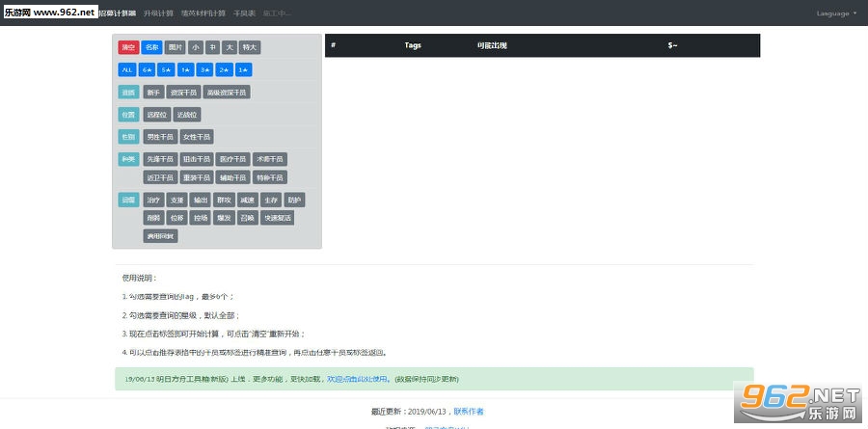Screen dimensions: 868x429
Task: Select the 新手 tag
Action: 153,92
